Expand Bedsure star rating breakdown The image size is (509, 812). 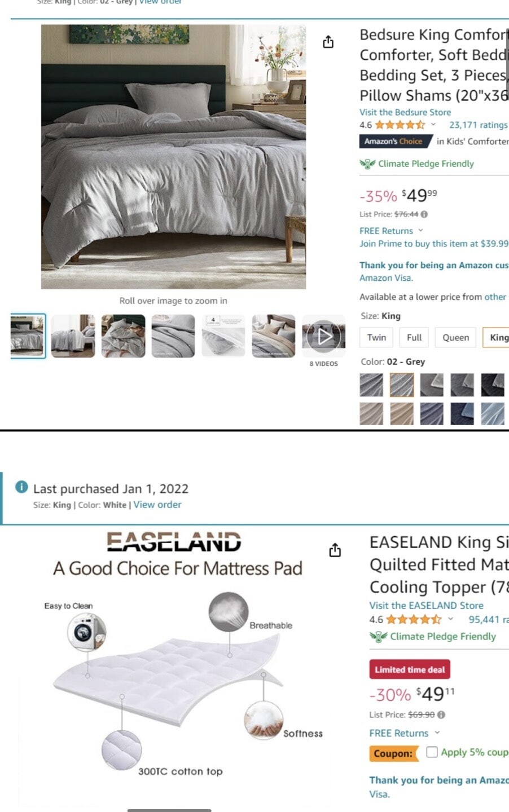[433, 125]
